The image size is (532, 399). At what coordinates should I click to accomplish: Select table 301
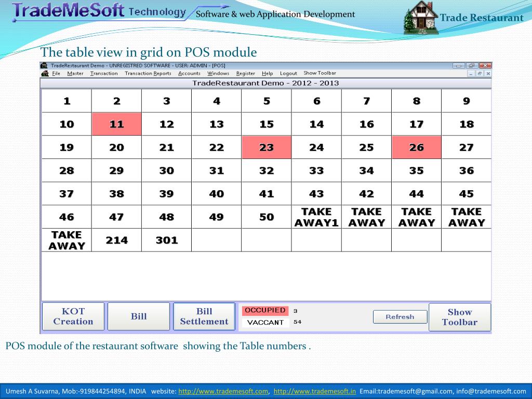pos(167,240)
